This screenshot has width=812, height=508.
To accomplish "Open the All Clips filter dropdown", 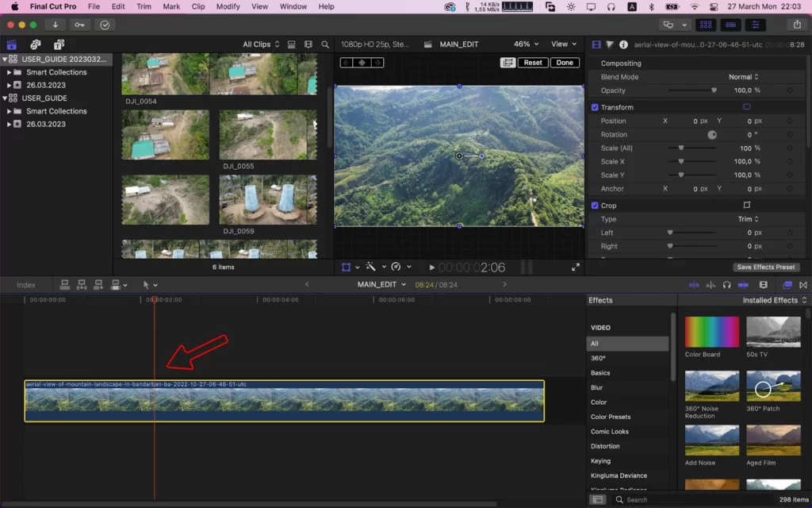I will click(261, 44).
